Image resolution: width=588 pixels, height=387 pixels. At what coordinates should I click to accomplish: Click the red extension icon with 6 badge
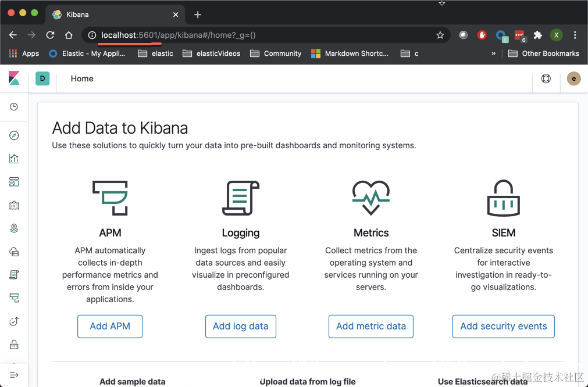click(520, 36)
